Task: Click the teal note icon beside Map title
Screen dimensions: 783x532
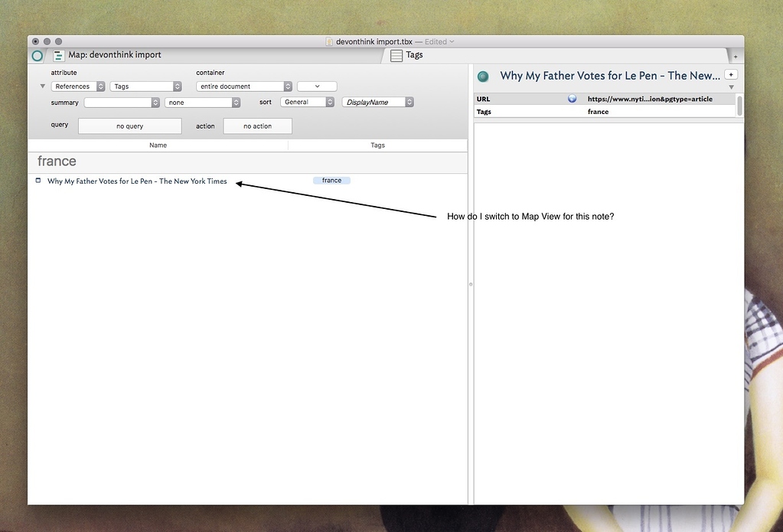Action: pyautogui.click(x=37, y=55)
